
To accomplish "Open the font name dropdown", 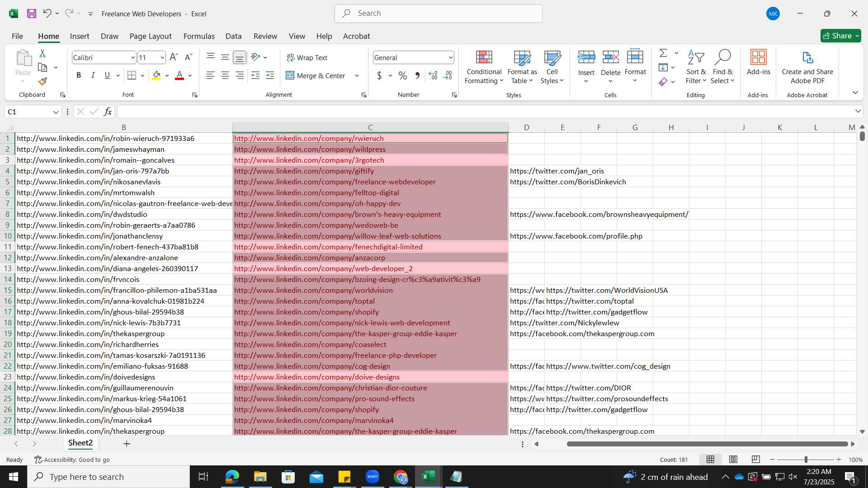I will coord(132,57).
